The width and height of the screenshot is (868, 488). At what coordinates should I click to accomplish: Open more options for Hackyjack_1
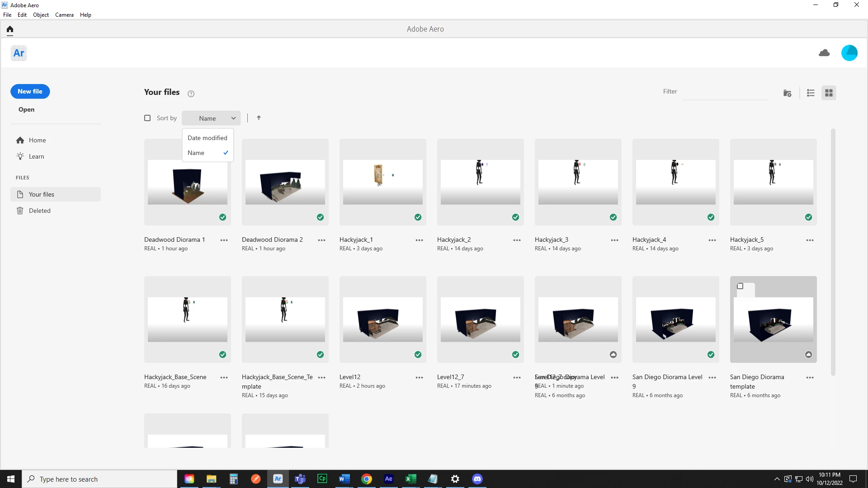(419, 240)
